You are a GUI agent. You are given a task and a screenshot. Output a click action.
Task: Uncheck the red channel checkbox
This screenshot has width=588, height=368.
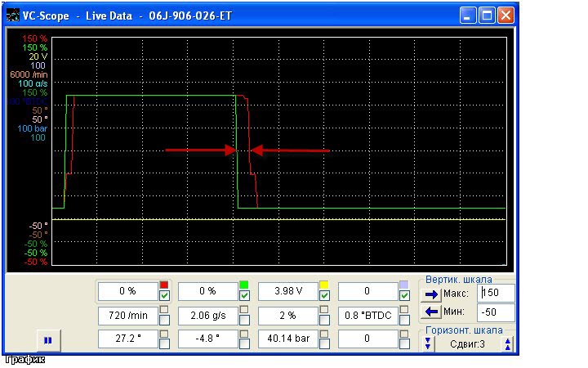pyautogui.click(x=164, y=295)
